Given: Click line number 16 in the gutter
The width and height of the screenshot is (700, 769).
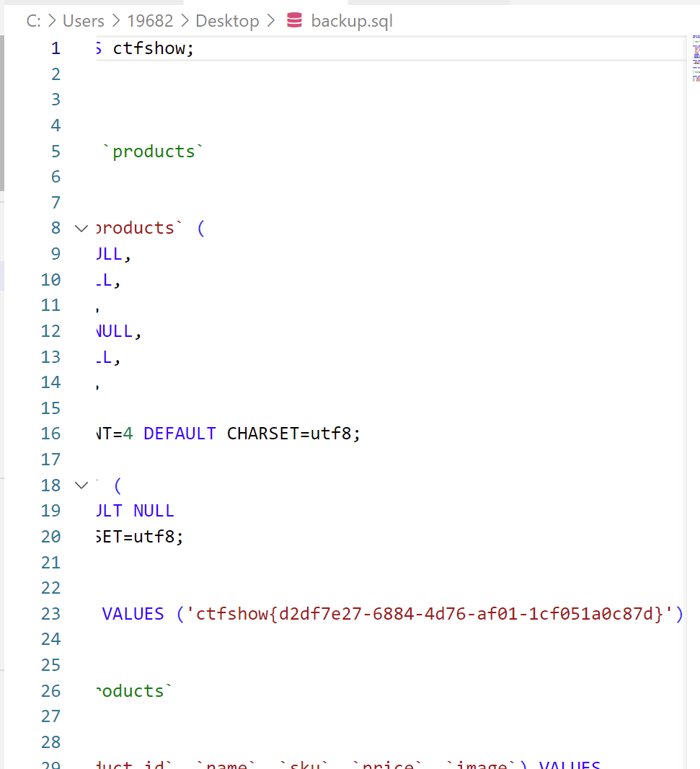Looking at the screenshot, I should tap(51, 434).
